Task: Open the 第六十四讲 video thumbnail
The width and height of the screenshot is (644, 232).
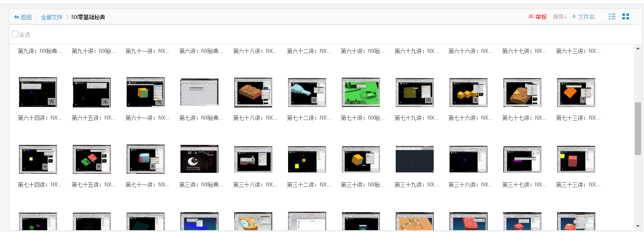Action: pos(38,93)
